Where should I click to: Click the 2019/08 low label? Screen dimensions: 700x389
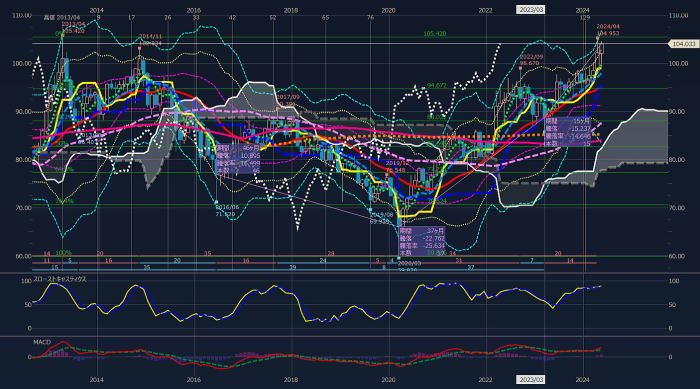[381, 218]
